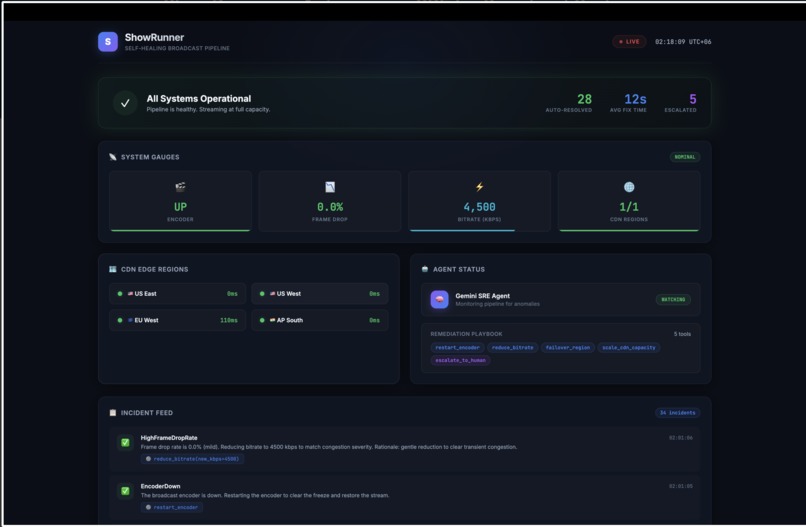Screen dimensions: 806x527
Task: Click the checkmark icon beside All Systems Operational
Action: click(125, 103)
